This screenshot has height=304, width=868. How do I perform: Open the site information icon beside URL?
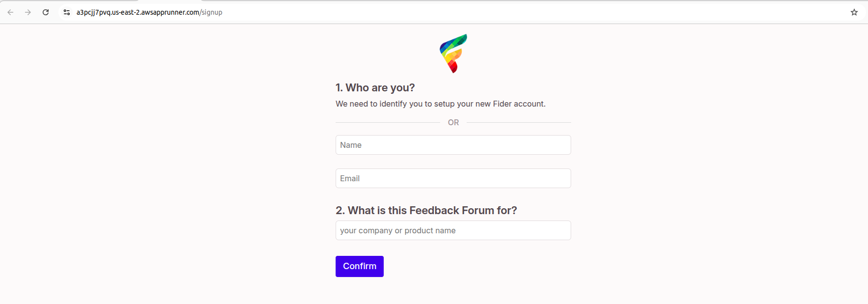(x=67, y=12)
